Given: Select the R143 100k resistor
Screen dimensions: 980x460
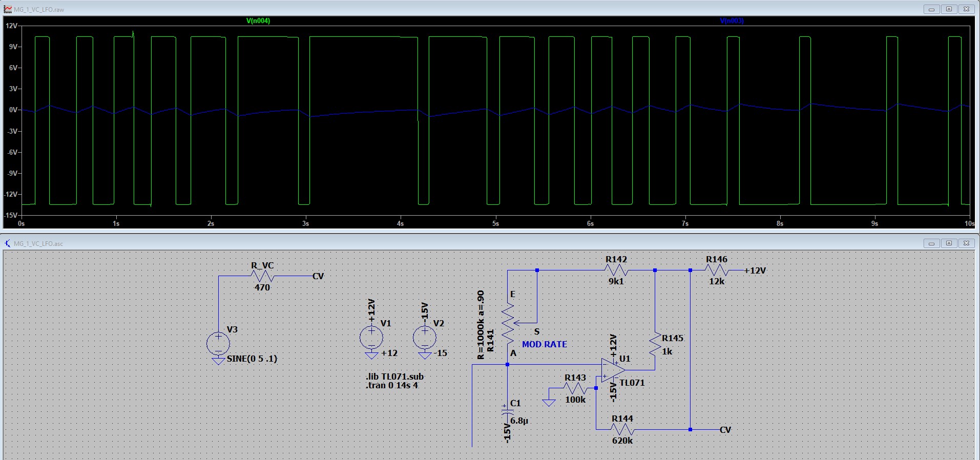Looking at the screenshot, I should pyautogui.click(x=575, y=388).
